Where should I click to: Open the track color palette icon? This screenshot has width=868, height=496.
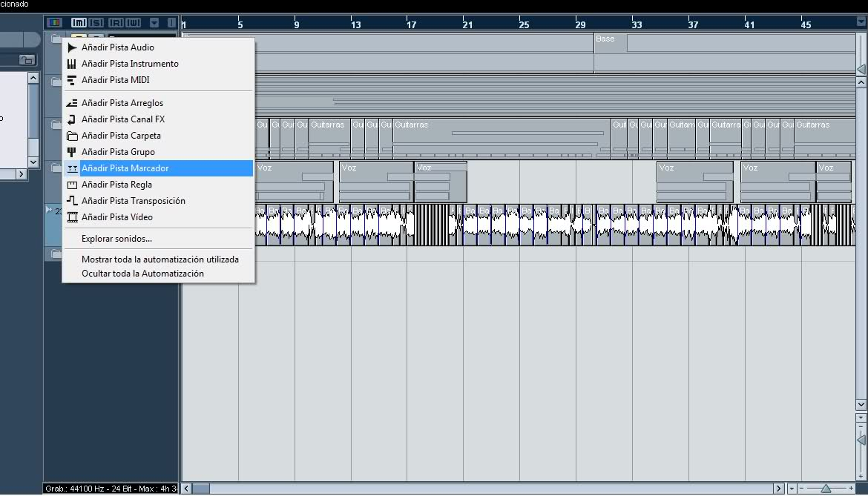(53, 23)
